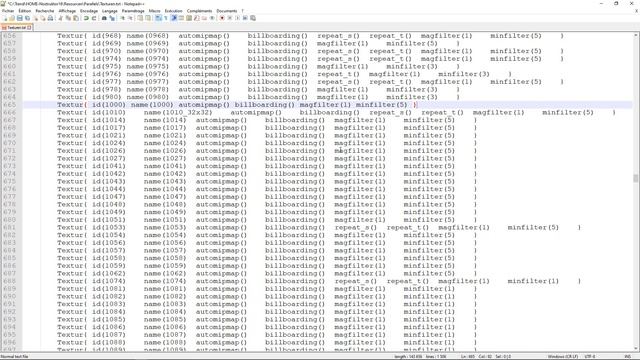Viewport: 640px width, 360px height.
Task: Click name(1088) on line 696
Action: point(165,342)
